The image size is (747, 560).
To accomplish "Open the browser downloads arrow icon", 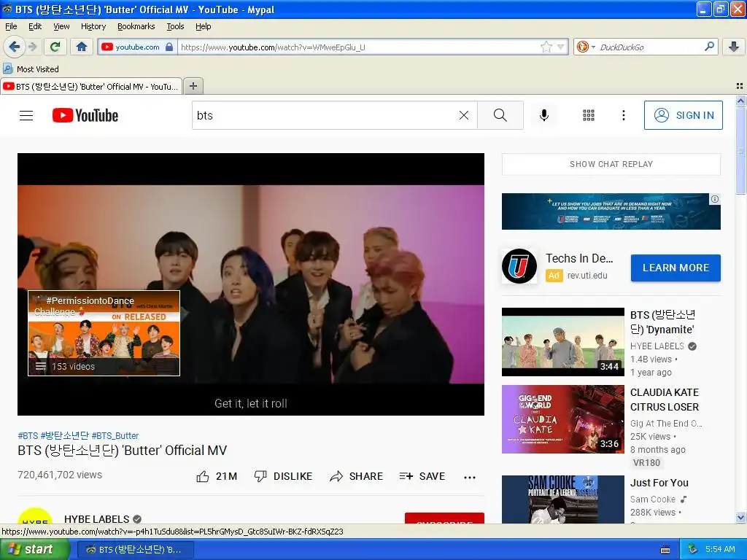I will [734, 47].
